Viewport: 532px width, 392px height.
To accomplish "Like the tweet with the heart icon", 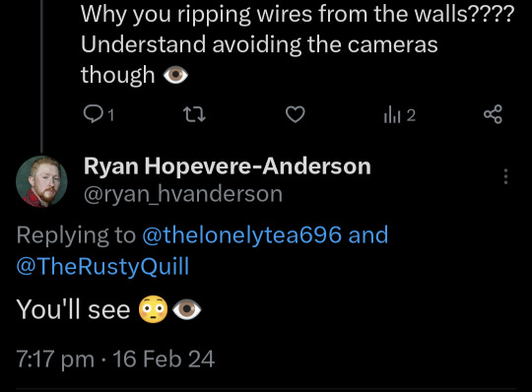I will (x=296, y=114).
